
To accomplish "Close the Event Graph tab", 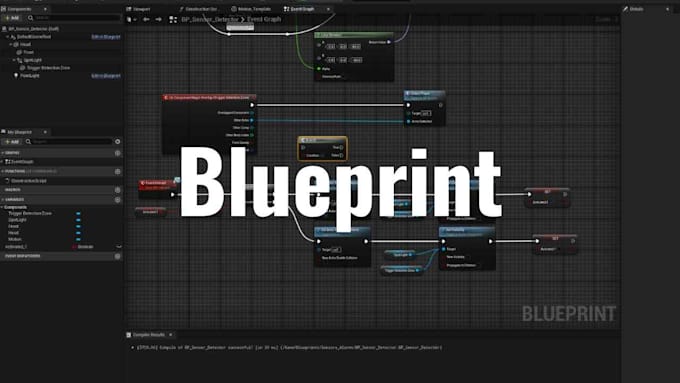I will [328, 9].
